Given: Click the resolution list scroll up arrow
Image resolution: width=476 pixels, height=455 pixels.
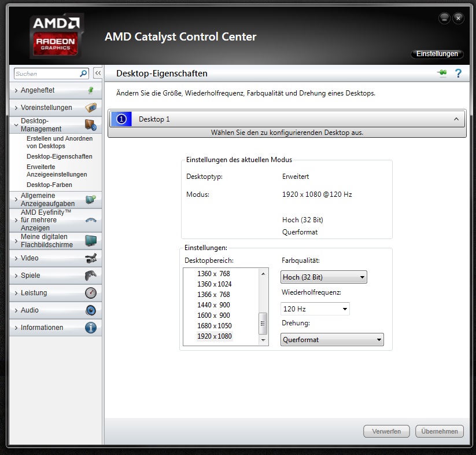Looking at the screenshot, I should click(263, 274).
